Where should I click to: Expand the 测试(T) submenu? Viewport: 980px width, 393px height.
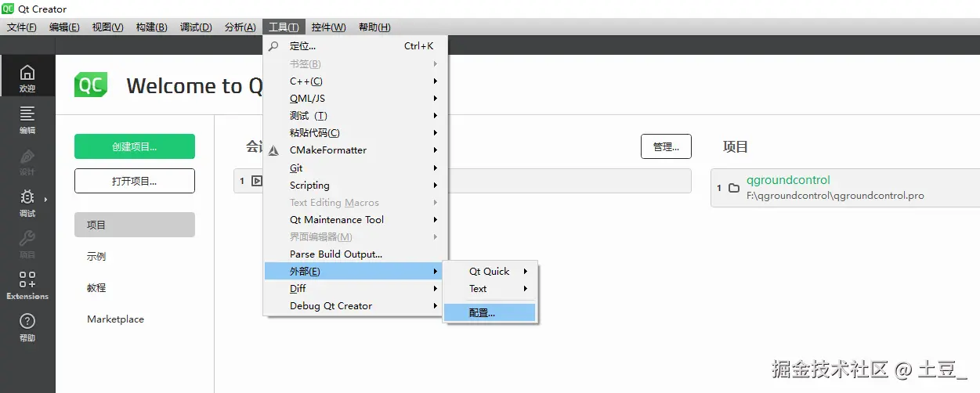point(356,116)
